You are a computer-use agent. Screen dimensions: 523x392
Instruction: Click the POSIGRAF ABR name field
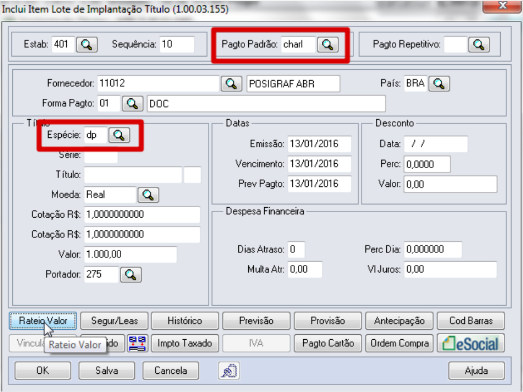click(293, 84)
